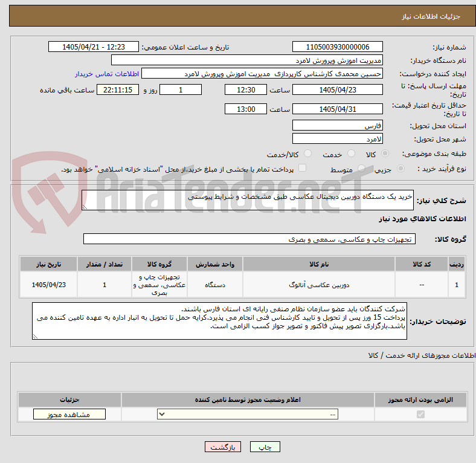Click the validity time field 13:00
The height and width of the screenshot is (463, 476).
[x=246, y=109]
